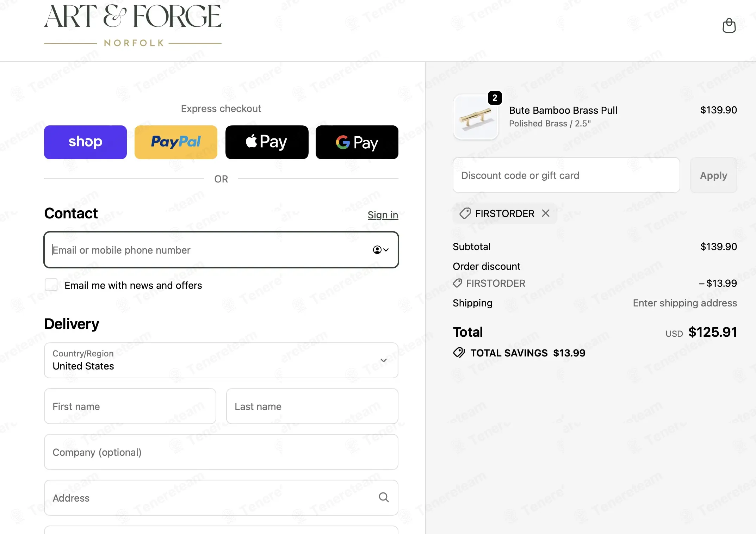This screenshot has width=756, height=534.
Task: Remove the FIRSTORDER discount code
Action: (x=546, y=213)
